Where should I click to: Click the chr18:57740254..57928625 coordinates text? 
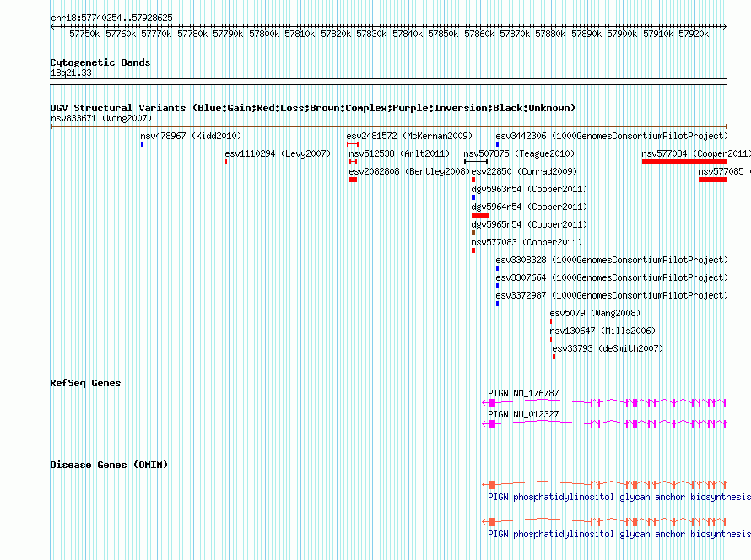111,18
